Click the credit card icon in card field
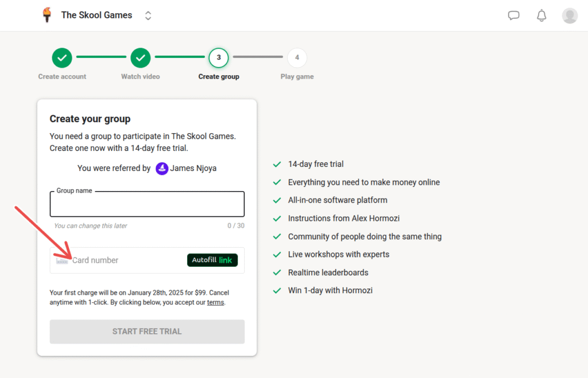588x378 pixels. pyautogui.click(x=62, y=260)
